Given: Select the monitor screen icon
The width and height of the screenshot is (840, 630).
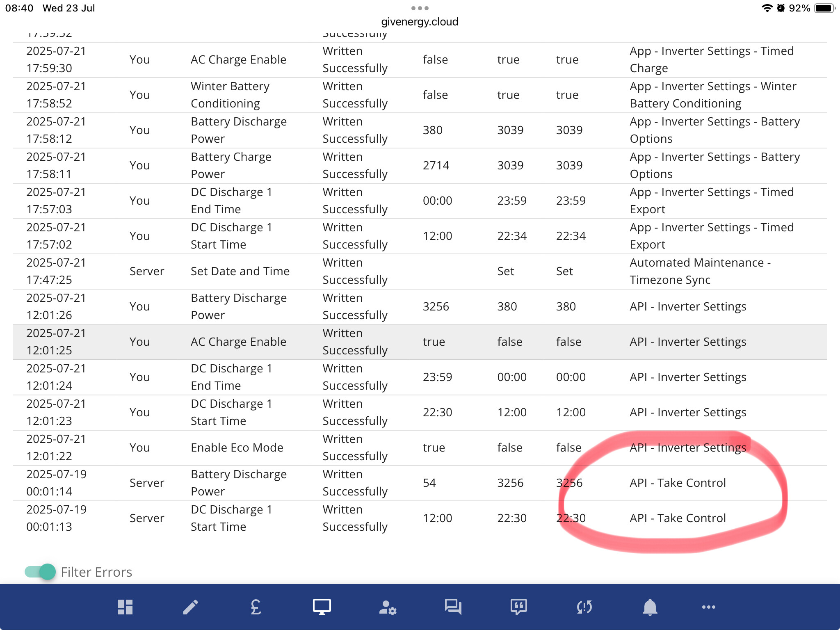Looking at the screenshot, I should (322, 607).
